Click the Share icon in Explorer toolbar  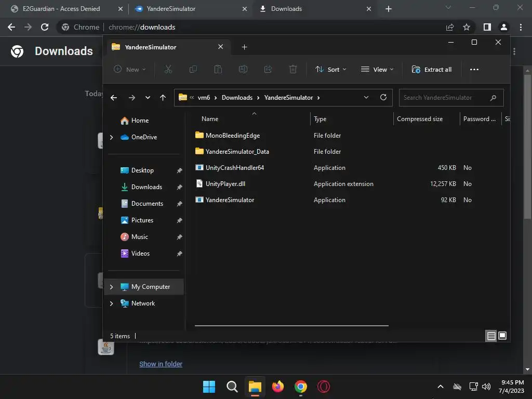click(x=268, y=69)
